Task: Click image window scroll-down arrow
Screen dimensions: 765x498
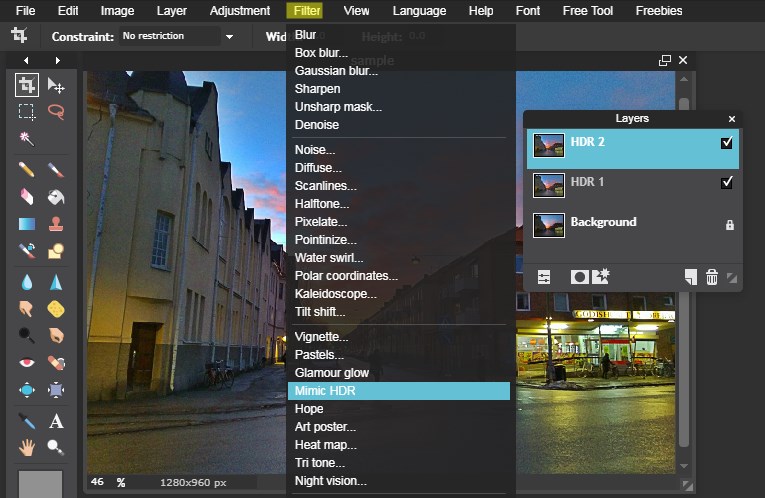Action: 684,466
